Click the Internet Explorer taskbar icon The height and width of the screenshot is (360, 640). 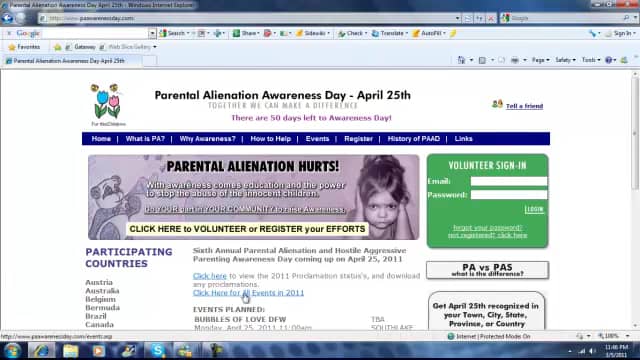click(41, 351)
